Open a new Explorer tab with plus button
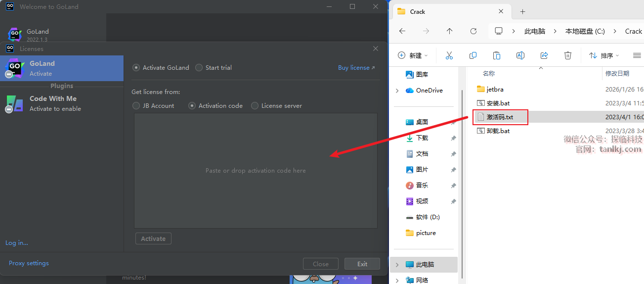 point(522,11)
